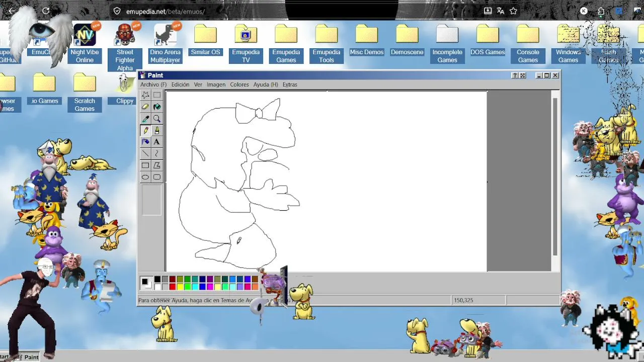
Task: Choose the Ellipse shape tool
Action: coord(145,177)
